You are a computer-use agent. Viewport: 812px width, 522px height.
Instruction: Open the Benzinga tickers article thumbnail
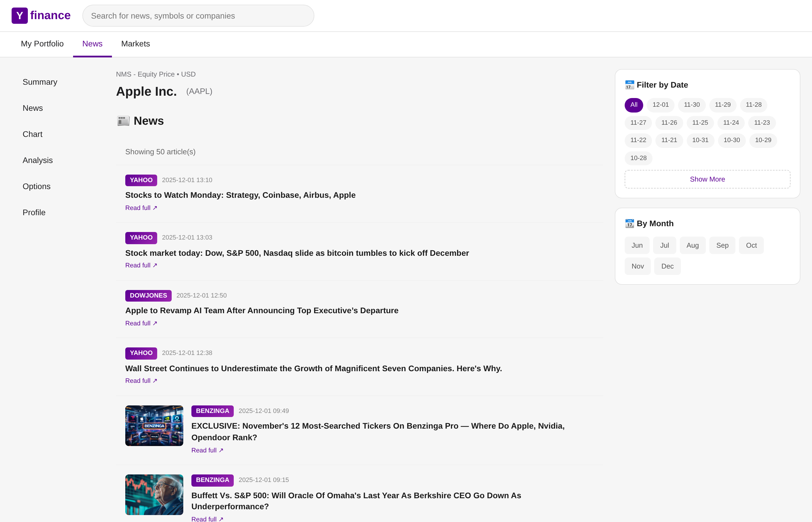click(x=154, y=426)
